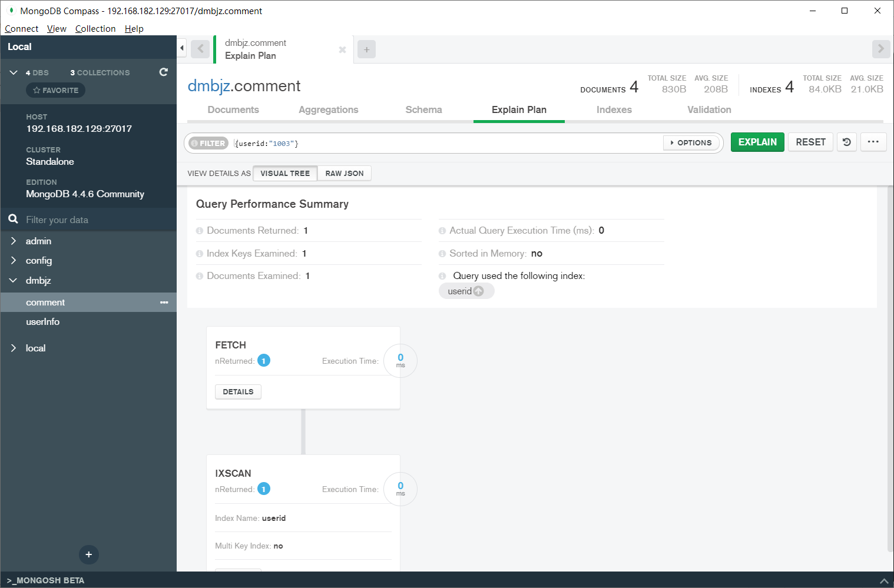Open the MONGOSH BETA shell bar
Screen dimensions: 894x588
coord(45,580)
